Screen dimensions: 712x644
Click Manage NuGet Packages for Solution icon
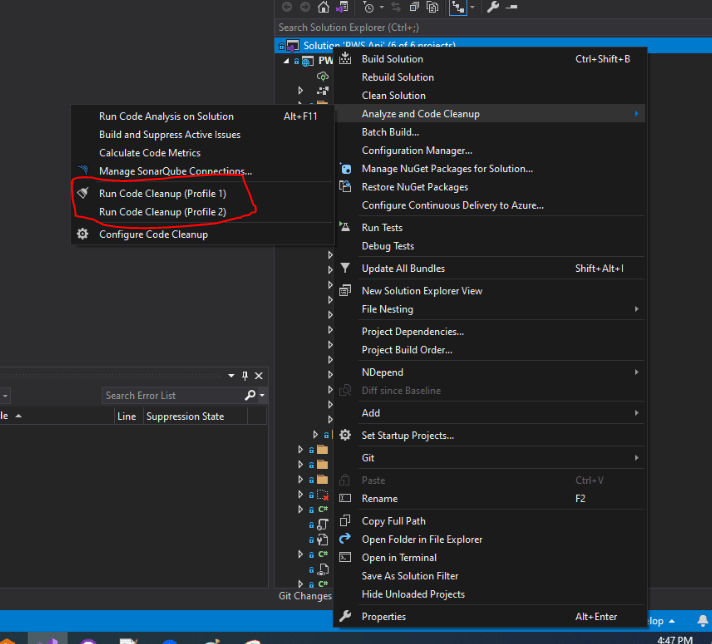click(x=346, y=169)
